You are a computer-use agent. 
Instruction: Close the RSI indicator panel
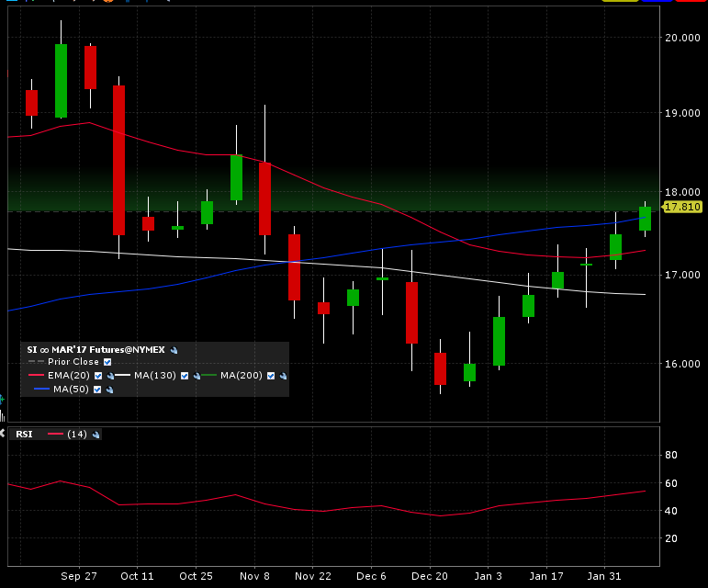(3, 435)
